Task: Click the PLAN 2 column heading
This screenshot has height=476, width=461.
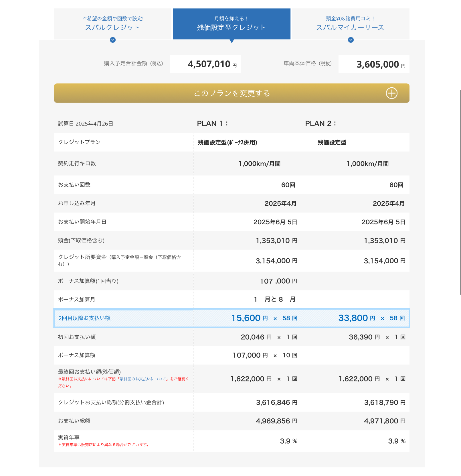Action: [x=320, y=123]
